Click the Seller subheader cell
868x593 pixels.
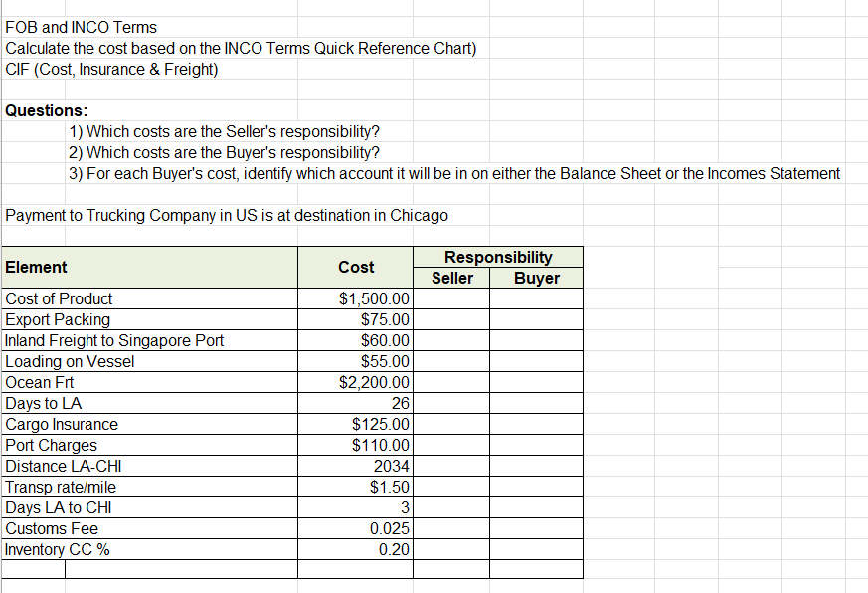click(452, 279)
